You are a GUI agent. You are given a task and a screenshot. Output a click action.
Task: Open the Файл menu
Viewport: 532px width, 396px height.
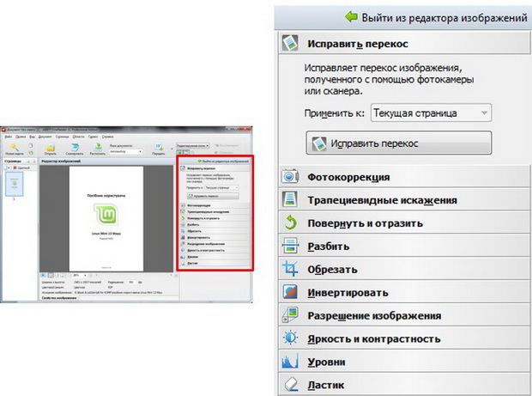6,136
